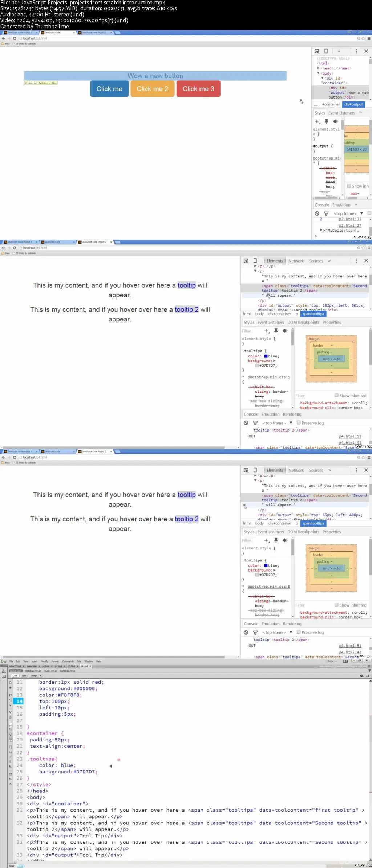Switch to Sources tab in 00:01:31 frame
This screenshot has width=372, height=868.
316,470
